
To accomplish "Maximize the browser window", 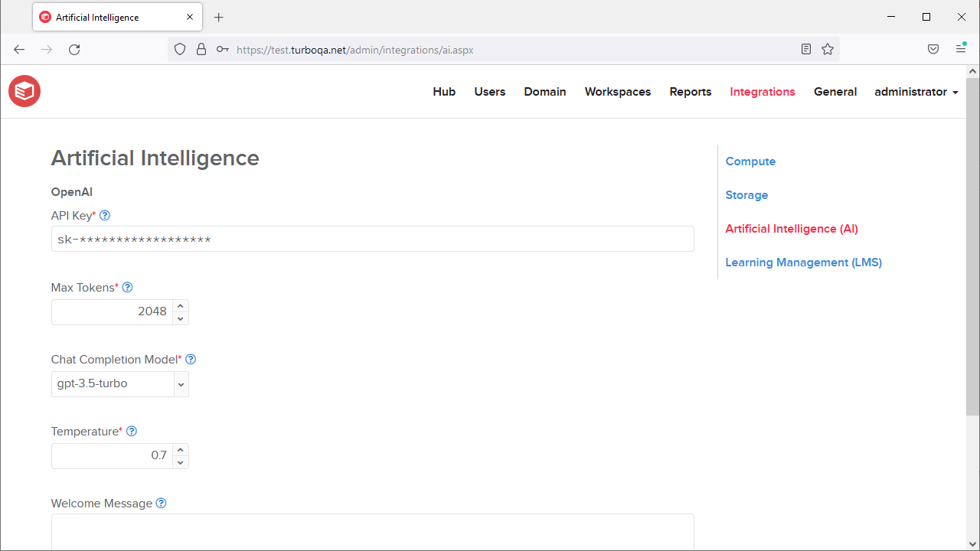I will [926, 17].
